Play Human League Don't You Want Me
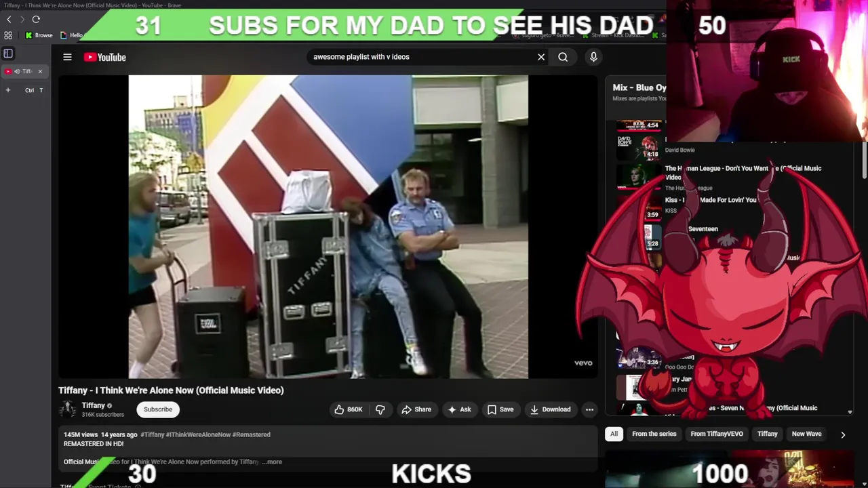This screenshot has height=488, width=868. point(743,173)
